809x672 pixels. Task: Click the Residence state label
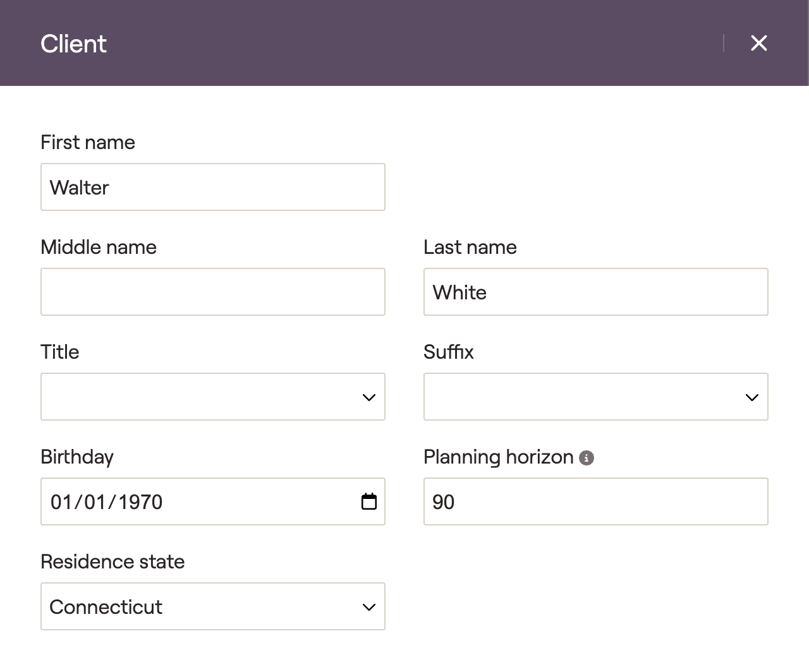(x=113, y=562)
